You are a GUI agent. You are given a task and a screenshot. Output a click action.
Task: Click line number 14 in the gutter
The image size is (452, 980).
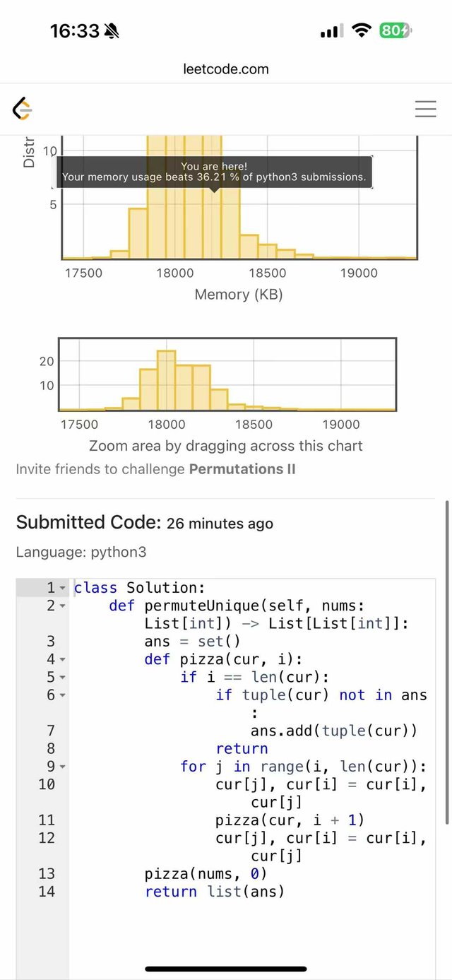pos(47,891)
